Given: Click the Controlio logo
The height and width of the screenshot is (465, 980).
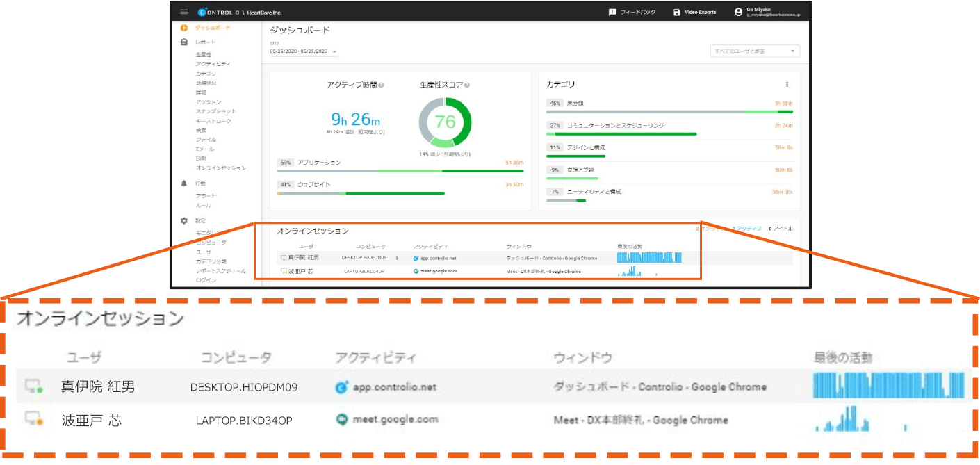Looking at the screenshot, I should 220,13.
